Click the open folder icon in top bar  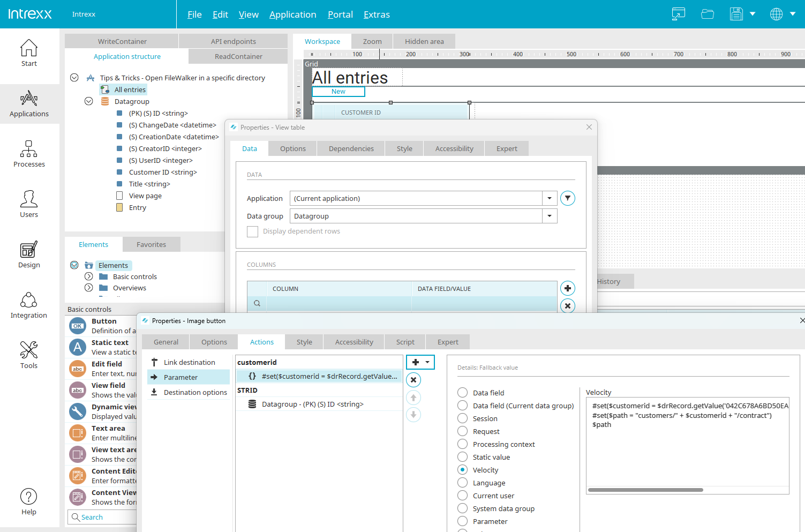tap(708, 14)
